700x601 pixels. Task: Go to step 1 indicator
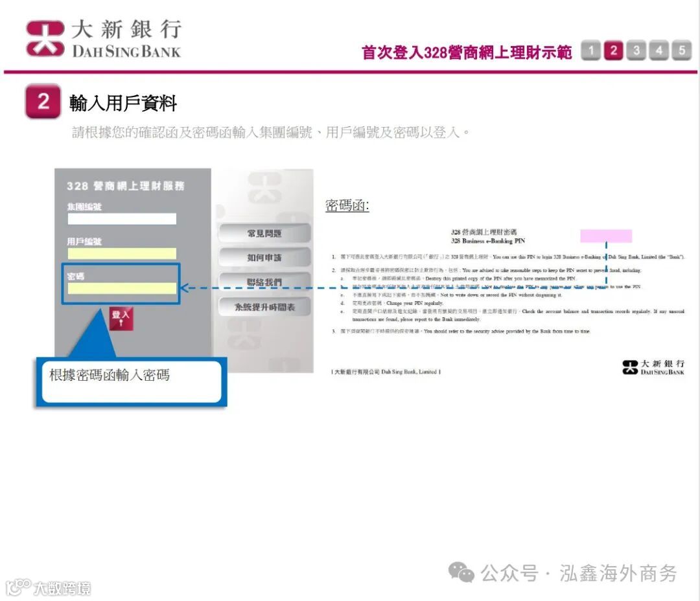click(x=590, y=51)
